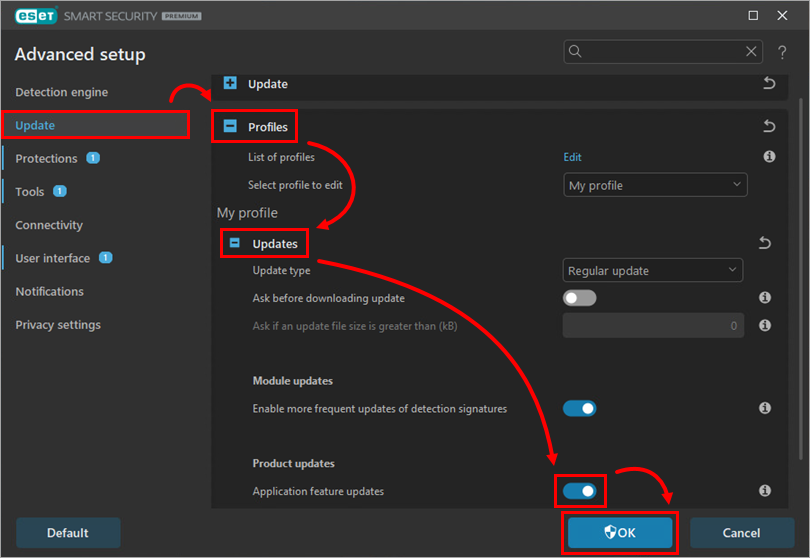This screenshot has height=558, width=810.
Task: Open Detection engine settings
Action: [61, 92]
